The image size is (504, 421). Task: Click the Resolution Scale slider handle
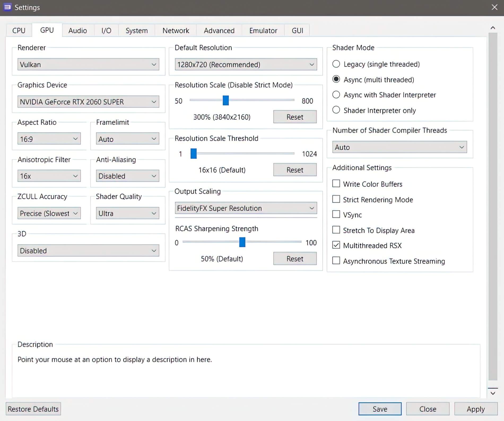click(226, 100)
